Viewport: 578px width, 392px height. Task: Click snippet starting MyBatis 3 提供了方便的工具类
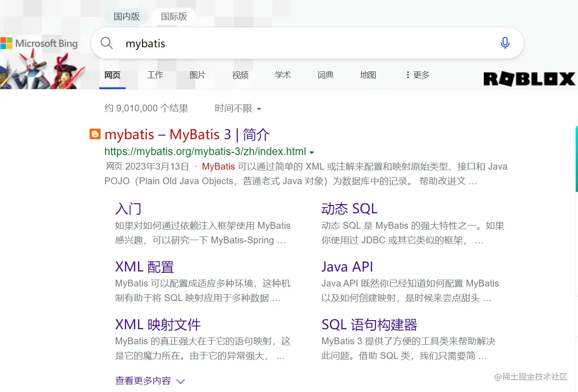point(408,348)
